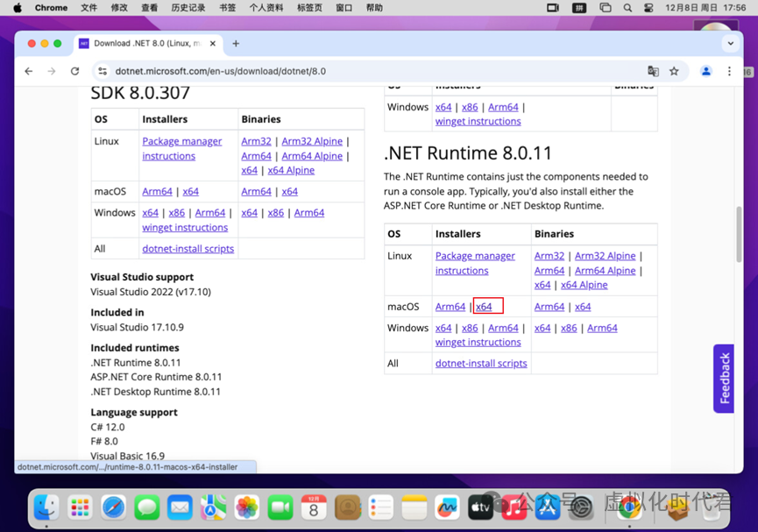Viewport: 758px width, 532px height.
Task: Open the Chrome profile avatar
Action: tap(705, 71)
